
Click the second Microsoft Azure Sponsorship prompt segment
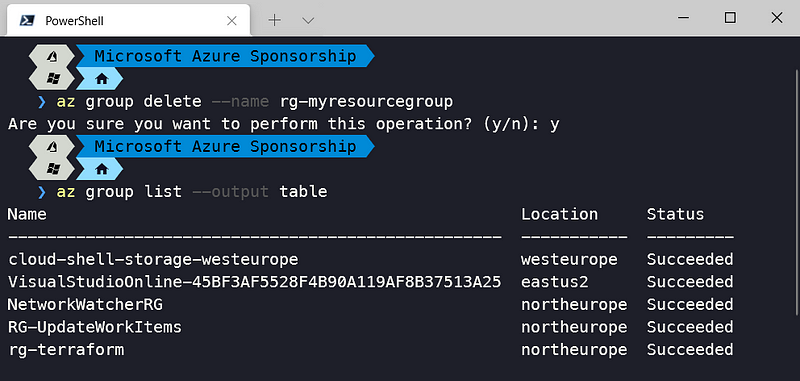coord(225,146)
